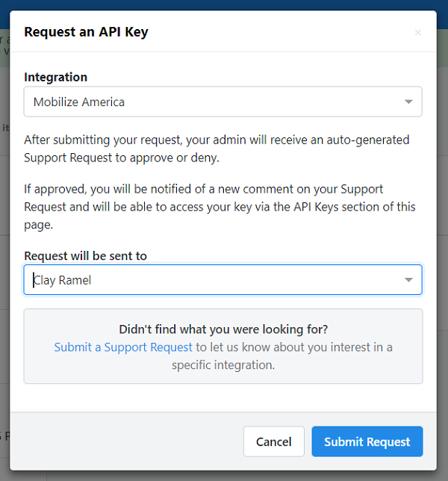Image resolution: width=448 pixels, height=481 pixels.
Task: Click the specific integration text in help box
Action: [x=223, y=365]
